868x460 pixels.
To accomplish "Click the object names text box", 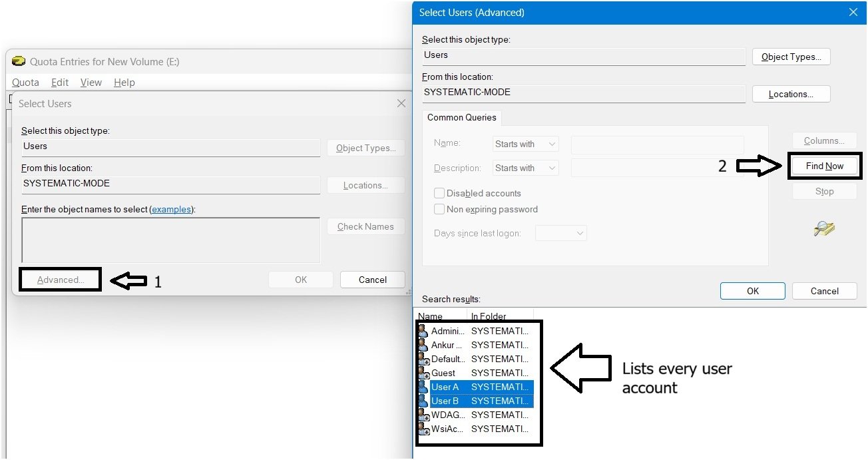I will (171, 240).
